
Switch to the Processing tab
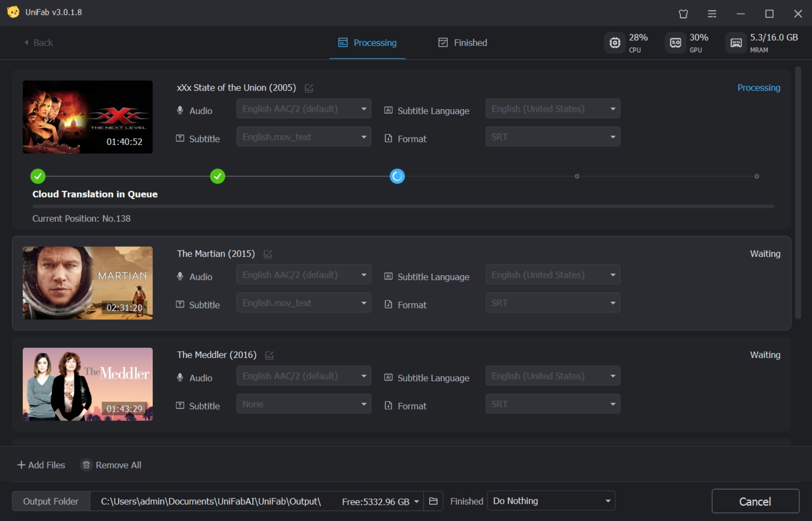click(x=367, y=43)
